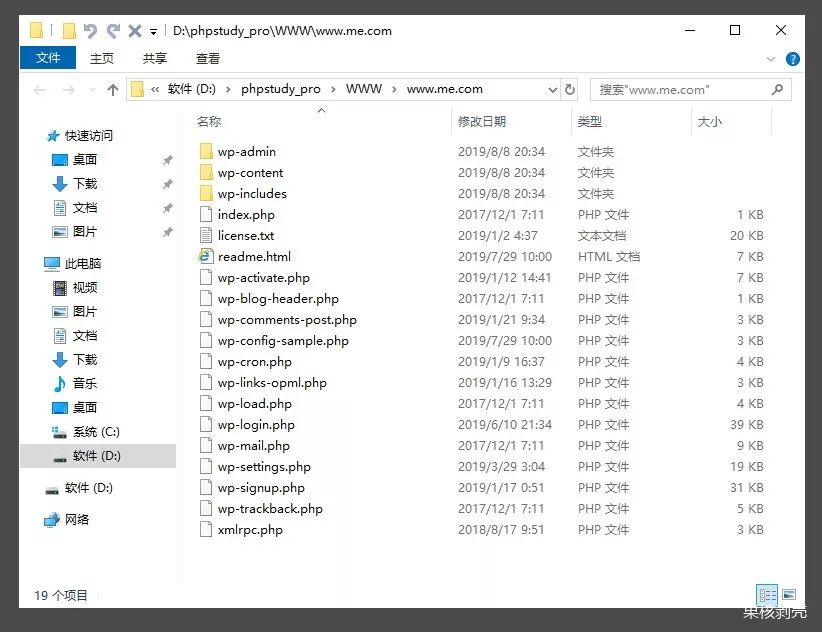The width and height of the screenshot is (822, 632).
Task: Select the wp-admin folder icon
Action: (x=206, y=151)
